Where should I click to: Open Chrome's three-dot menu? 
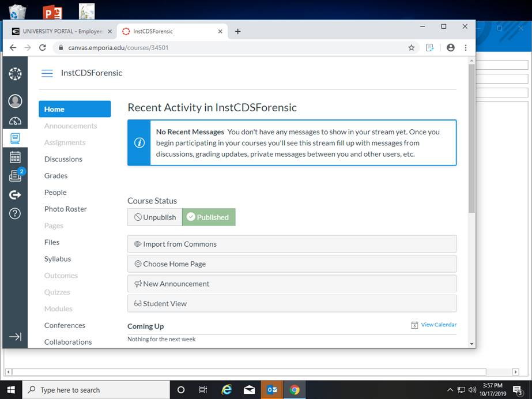click(x=466, y=48)
